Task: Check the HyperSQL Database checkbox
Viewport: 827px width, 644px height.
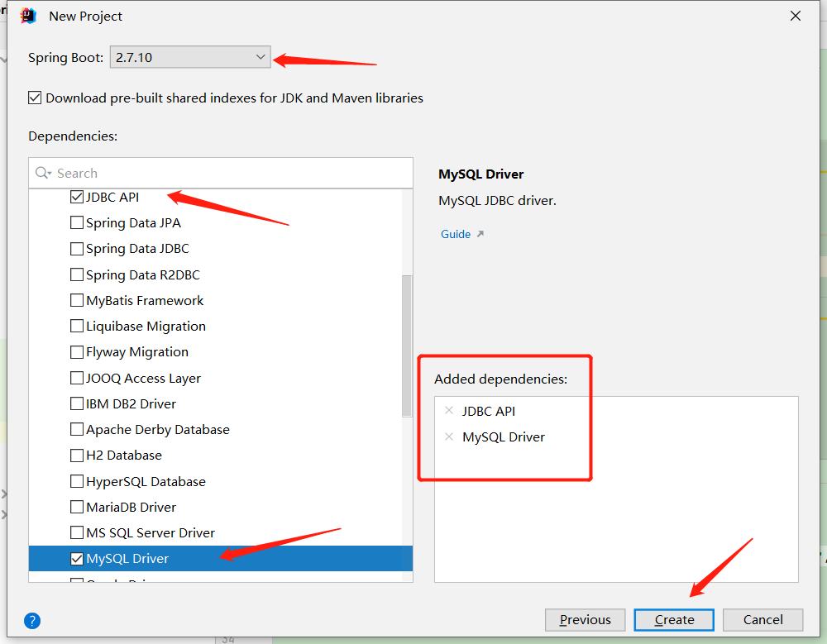Action: coord(77,481)
